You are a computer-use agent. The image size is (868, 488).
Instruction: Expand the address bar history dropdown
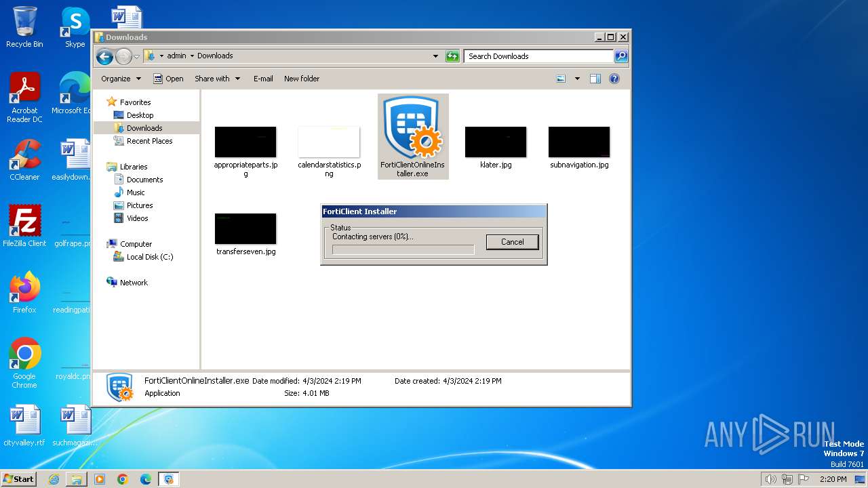point(435,56)
